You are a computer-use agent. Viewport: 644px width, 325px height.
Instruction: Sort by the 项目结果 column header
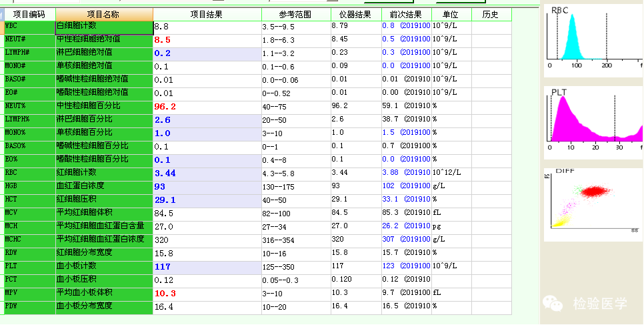[x=207, y=15]
